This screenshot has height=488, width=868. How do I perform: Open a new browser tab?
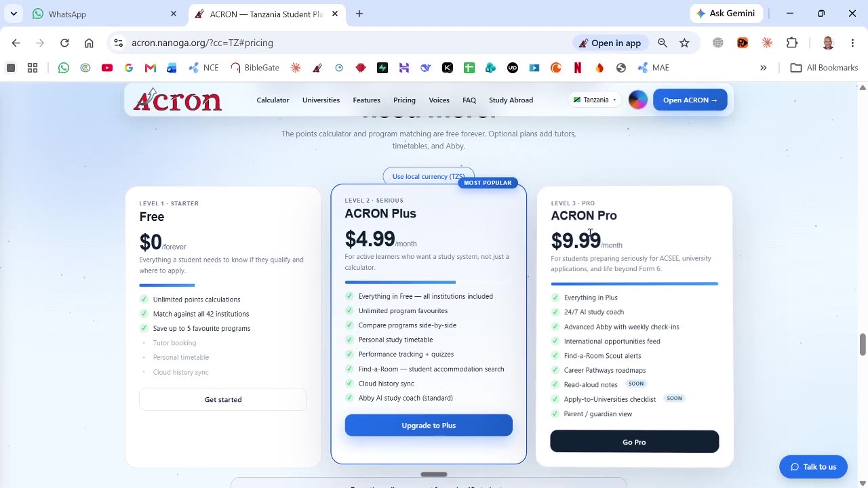point(359,14)
